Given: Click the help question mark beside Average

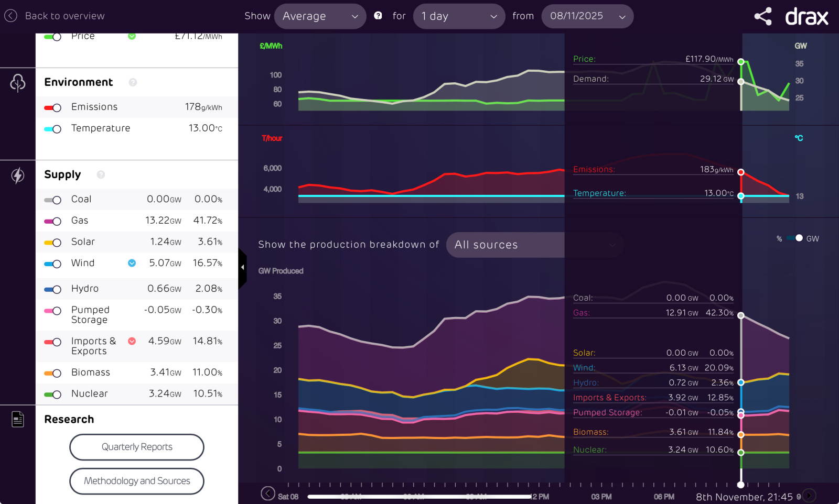Looking at the screenshot, I should pos(378,16).
